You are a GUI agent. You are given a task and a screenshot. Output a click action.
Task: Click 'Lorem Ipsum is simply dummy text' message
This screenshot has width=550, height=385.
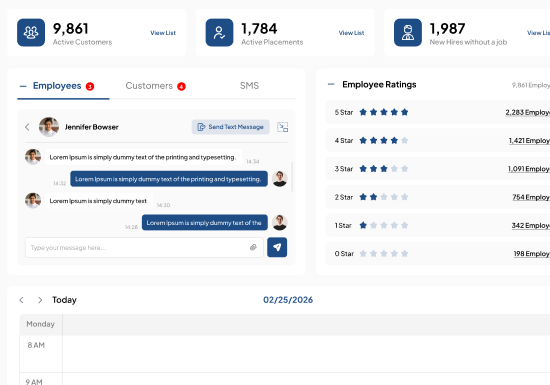pos(99,201)
